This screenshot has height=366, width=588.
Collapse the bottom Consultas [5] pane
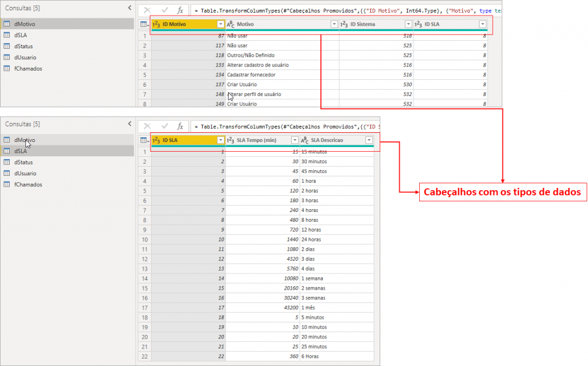click(130, 124)
